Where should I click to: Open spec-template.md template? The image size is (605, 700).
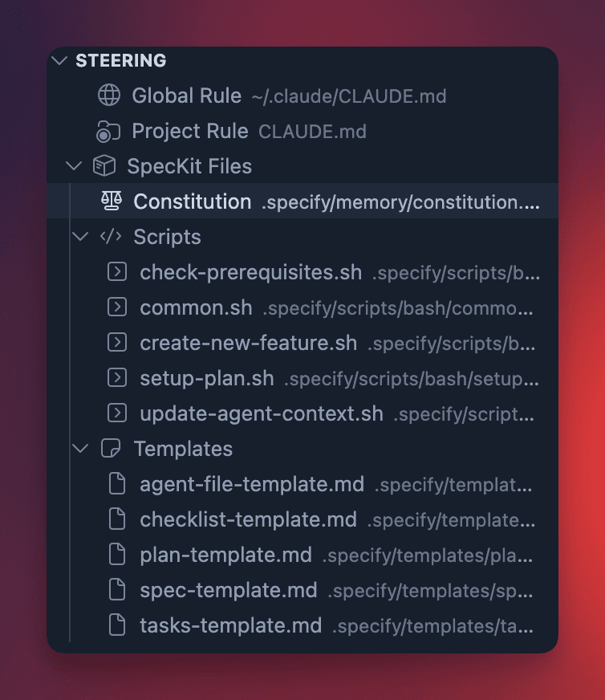point(229,590)
